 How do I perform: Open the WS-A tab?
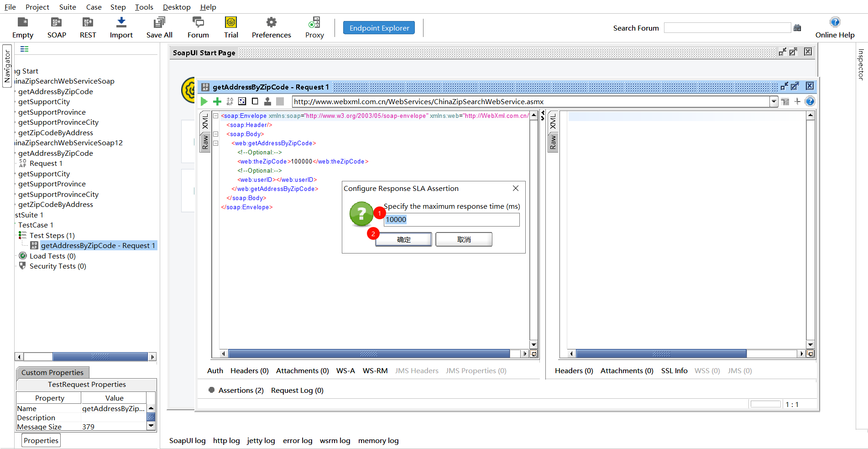click(x=345, y=371)
